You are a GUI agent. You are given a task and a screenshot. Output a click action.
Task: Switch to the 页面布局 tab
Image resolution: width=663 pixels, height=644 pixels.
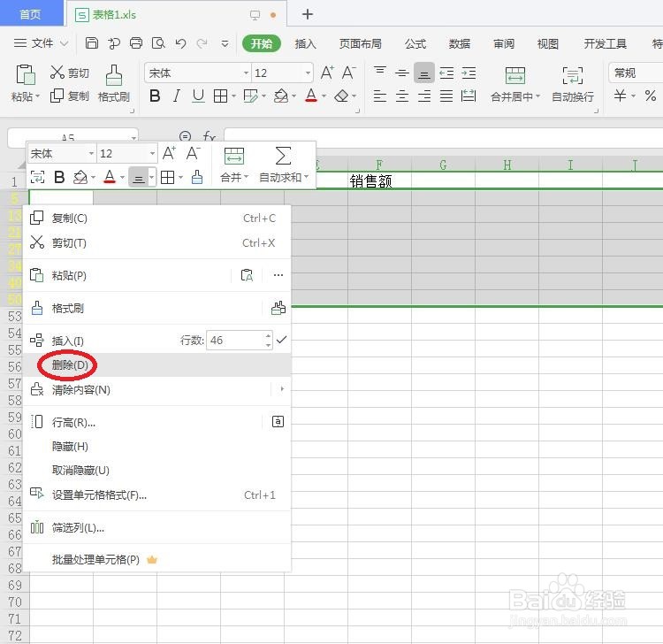[x=361, y=43]
